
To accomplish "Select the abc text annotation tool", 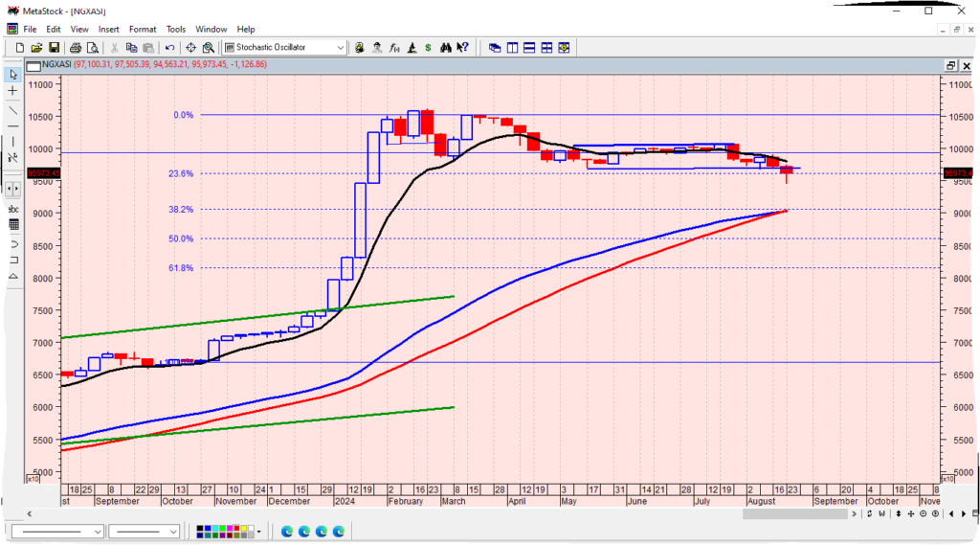I will coord(13,208).
